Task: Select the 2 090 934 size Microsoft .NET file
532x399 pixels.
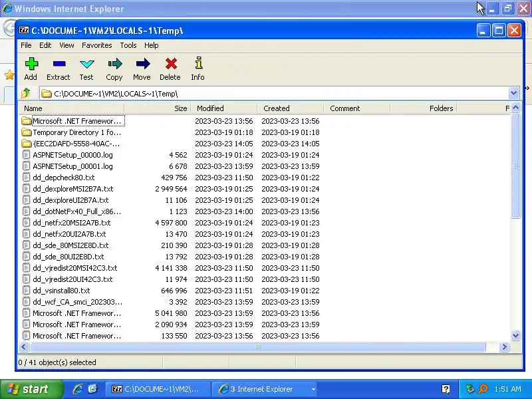Action: pyautogui.click(x=76, y=325)
